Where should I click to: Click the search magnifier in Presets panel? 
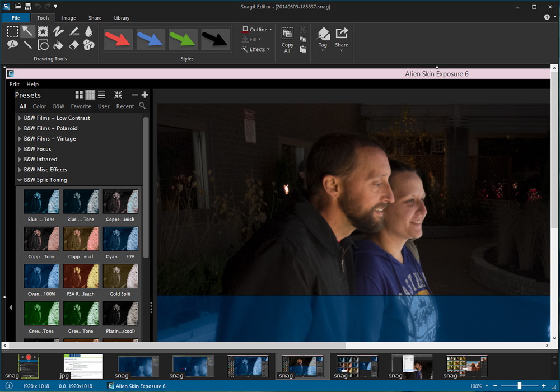(x=142, y=105)
